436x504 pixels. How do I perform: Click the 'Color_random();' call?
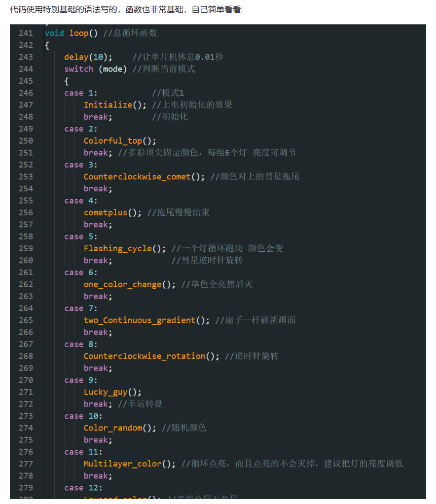(x=120, y=428)
